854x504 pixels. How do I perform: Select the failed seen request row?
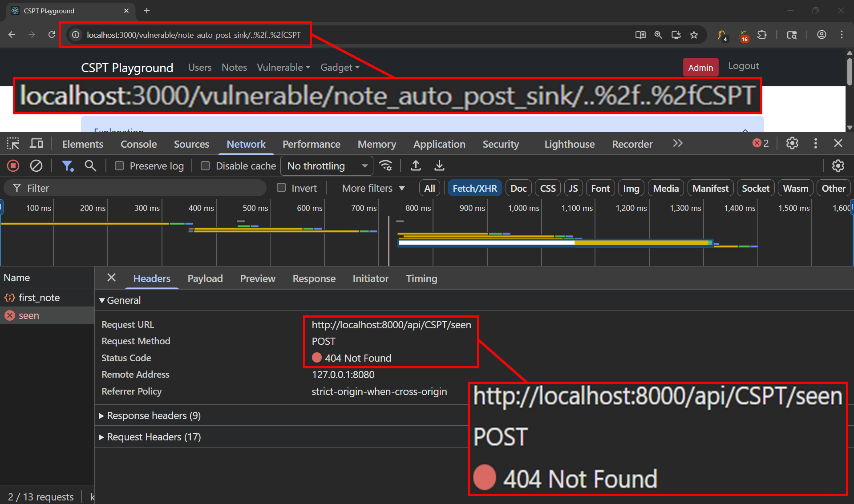tap(47, 315)
